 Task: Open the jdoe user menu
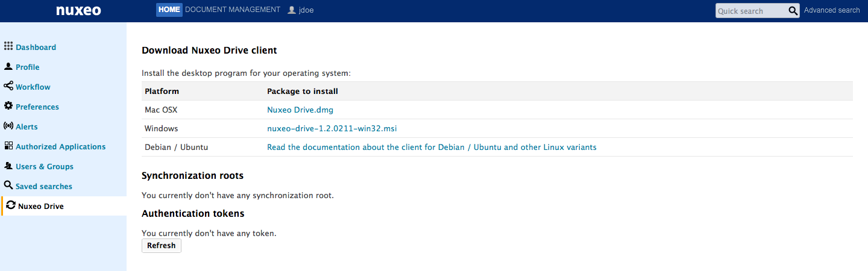(x=301, y=10)
